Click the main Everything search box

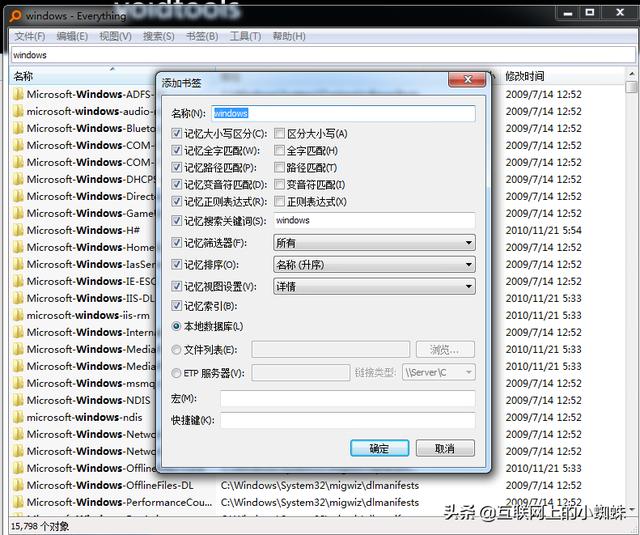[322, 55]
